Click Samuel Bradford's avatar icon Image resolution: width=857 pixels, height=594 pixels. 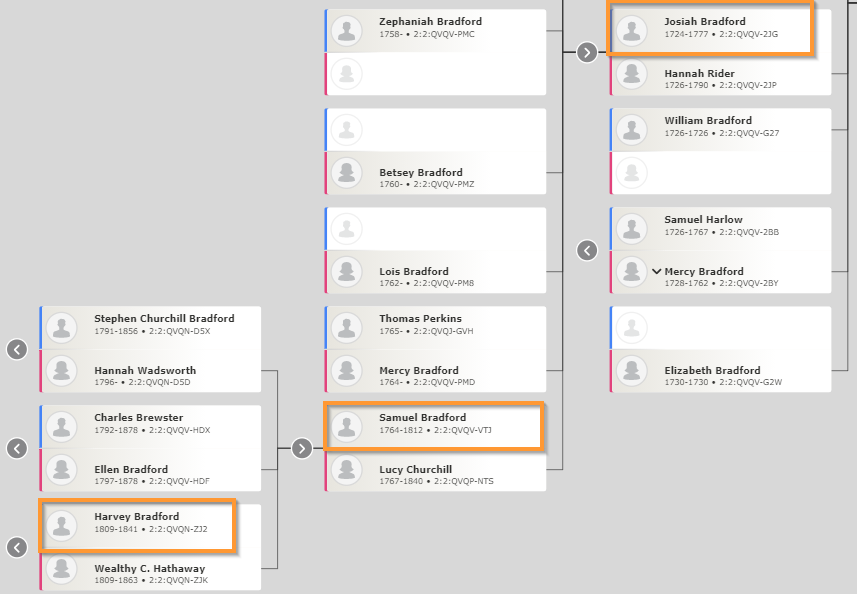pos(347,426)
